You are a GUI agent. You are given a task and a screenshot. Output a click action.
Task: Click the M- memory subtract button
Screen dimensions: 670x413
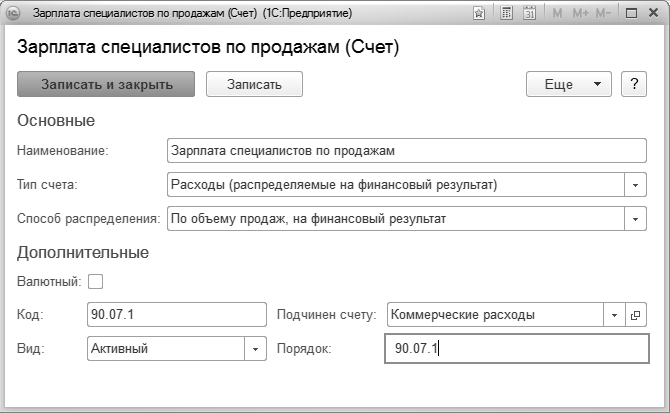604,15
